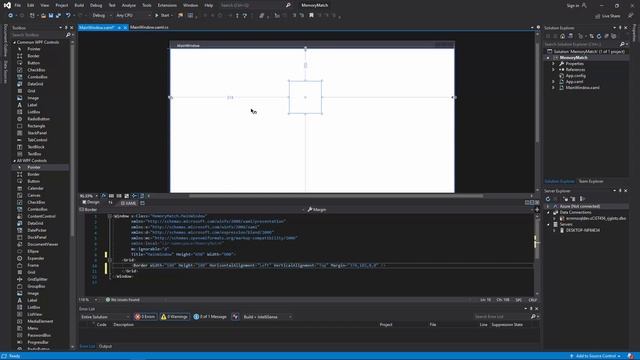This screenshot has height=360, width=640.
Task: Select the DataGrid control in Common WPF Controls
Action: [35, 84]
